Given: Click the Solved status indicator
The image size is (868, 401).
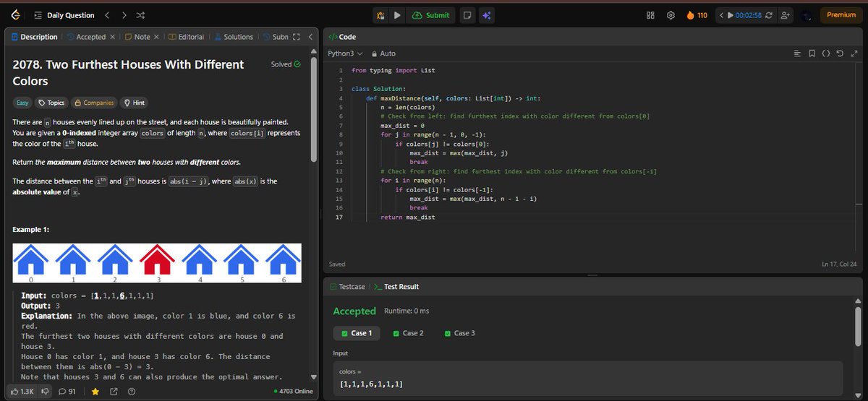Looking at the screenshot, I should [286, 64].
